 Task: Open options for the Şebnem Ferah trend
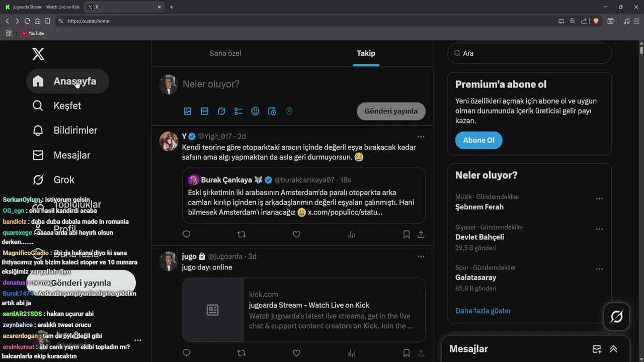point(599,199)
